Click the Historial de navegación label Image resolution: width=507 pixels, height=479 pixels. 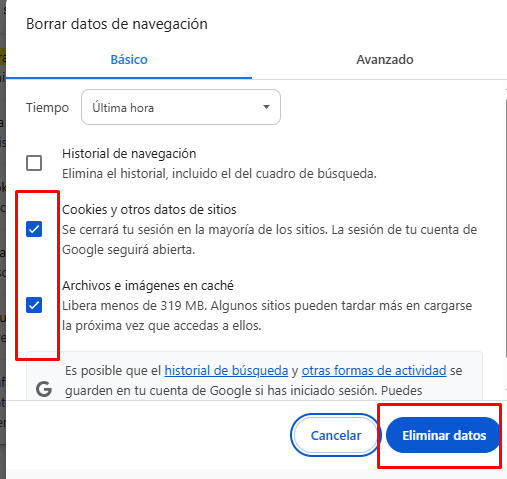(129, 154)
